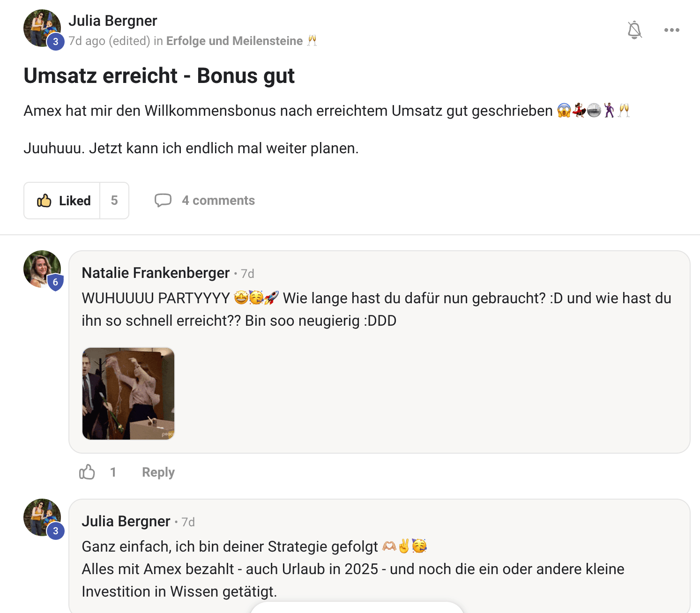This screenshot has height=613, width=700.
Task: Toggle the Liked thumbs-up button on post
Action: 63,201
